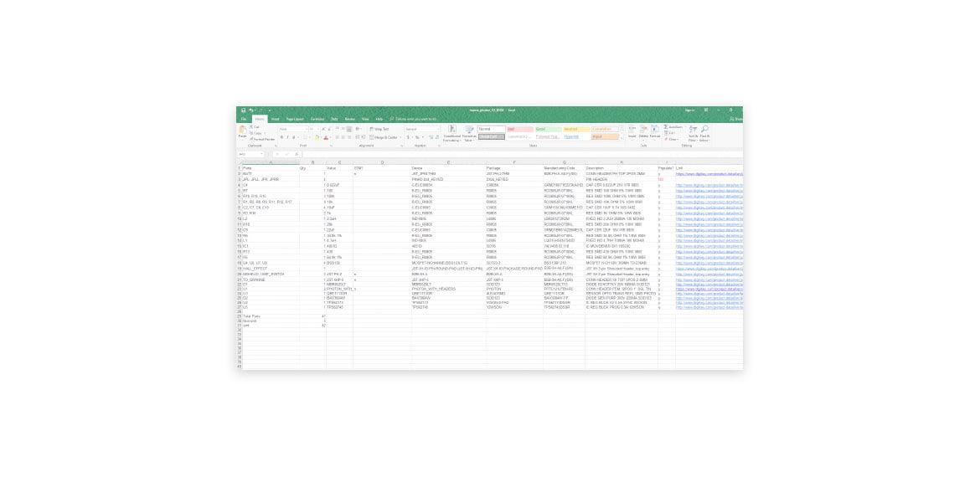980x477 pixels.
Task: Click the Conditional Formatting icon
Action: pyautogui.click(x=452, y=131)
